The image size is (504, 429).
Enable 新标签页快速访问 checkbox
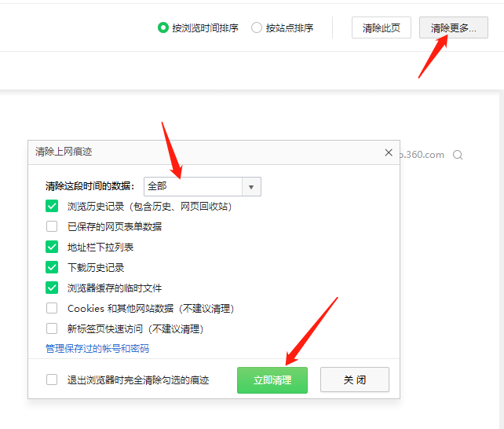52,328
